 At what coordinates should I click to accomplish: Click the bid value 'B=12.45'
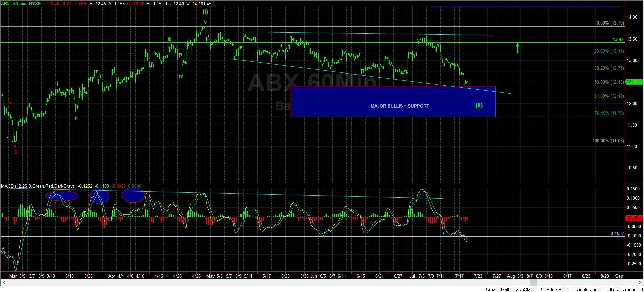tap(98, 4)
